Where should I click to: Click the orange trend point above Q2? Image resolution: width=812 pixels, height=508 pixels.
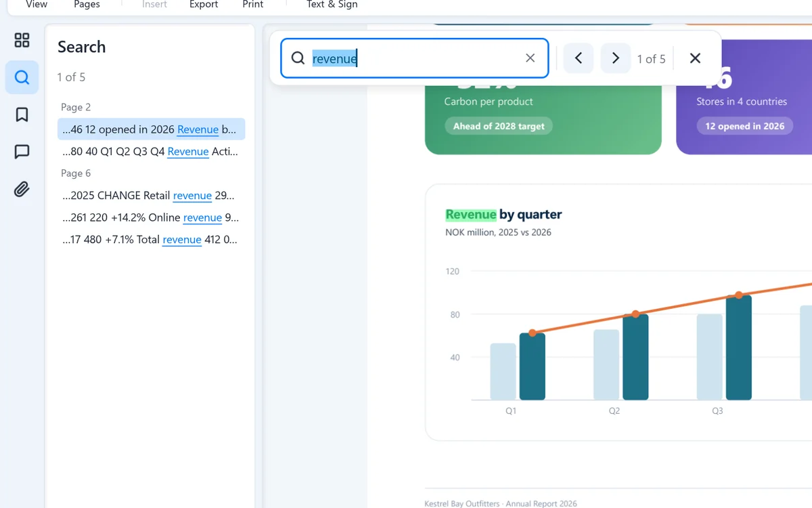(635, 314)
